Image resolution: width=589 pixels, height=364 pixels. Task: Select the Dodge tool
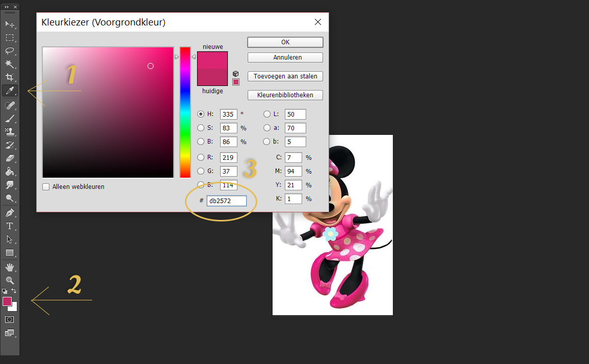10,198
